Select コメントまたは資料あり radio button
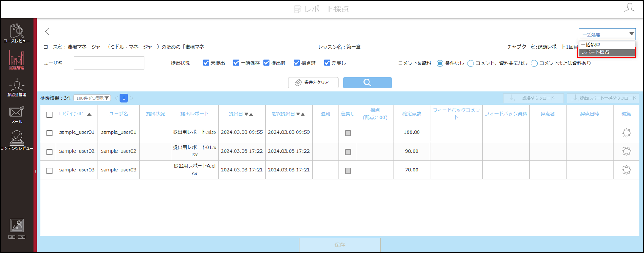Viewport: 644px width, 253px height. pos(534,63)
